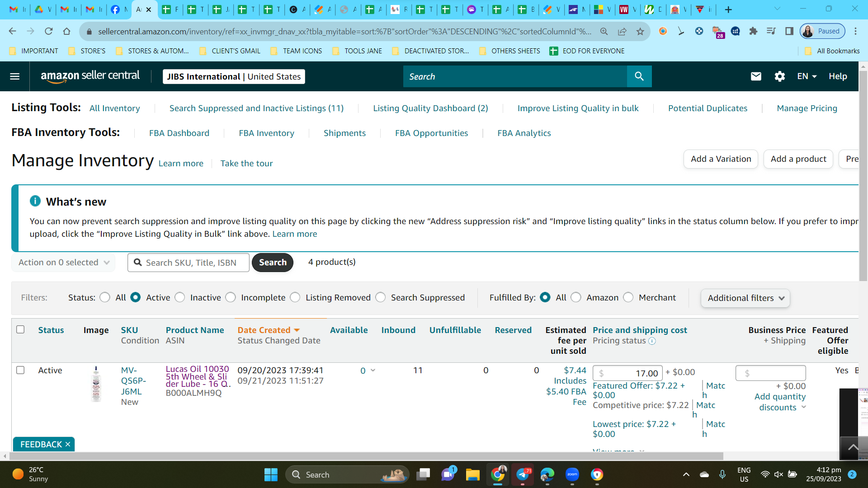Click the What's new info icon

tap(35, 201)
